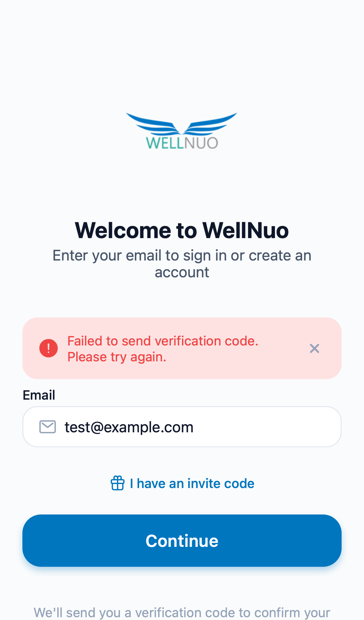364x620 pixels.
Task: Click the WELLNUO wordmark under the wings
Action: [x=182, y=143]
